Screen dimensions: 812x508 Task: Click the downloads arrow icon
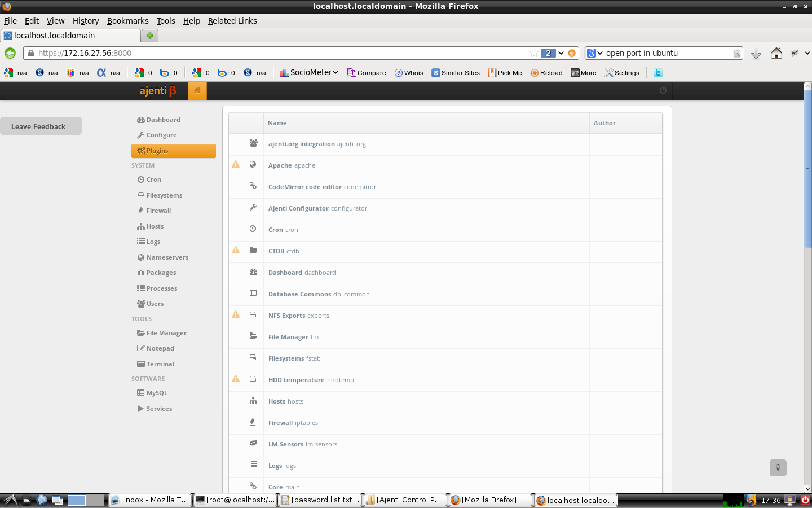756,53
